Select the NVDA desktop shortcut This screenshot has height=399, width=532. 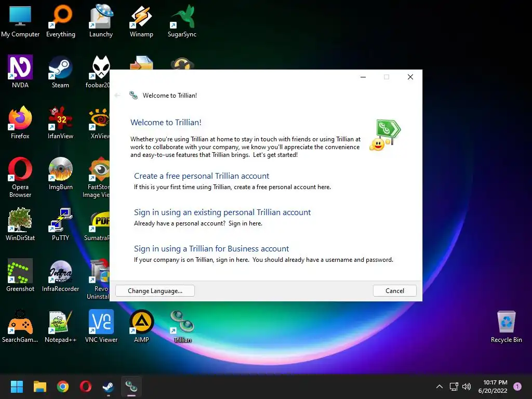[20, 72]
